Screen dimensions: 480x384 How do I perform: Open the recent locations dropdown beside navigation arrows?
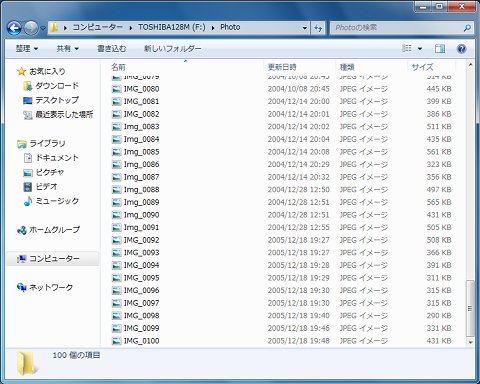click(43, 28)
